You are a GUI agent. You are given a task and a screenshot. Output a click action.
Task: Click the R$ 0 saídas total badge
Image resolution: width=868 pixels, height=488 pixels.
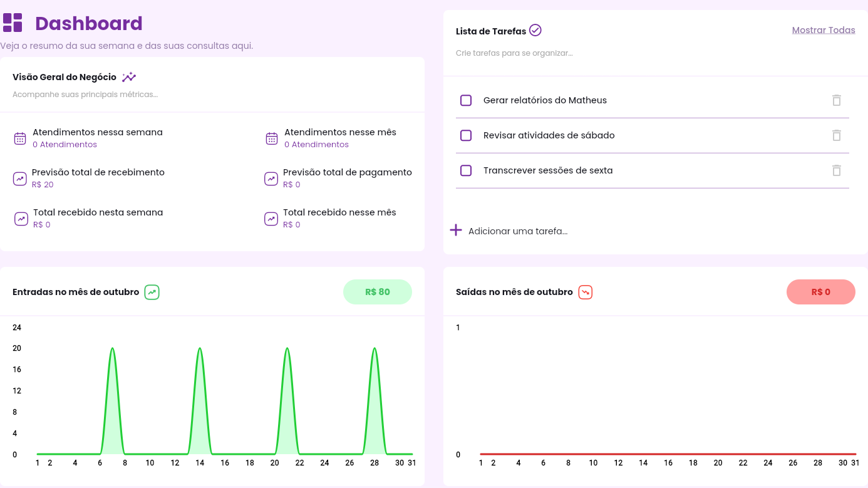tap(820, 292)
